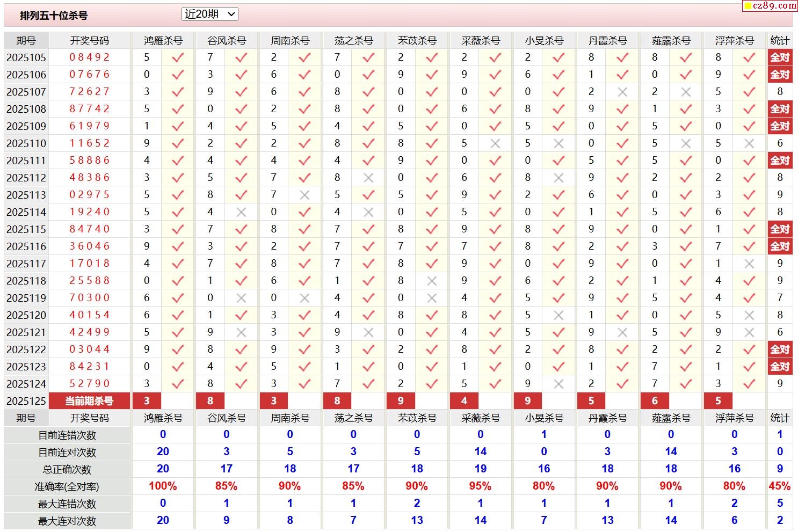The width and height of the screenshot is (798, 532).
Task: Click the 目前连错次数 row label
Action: (x=67, y=435)
